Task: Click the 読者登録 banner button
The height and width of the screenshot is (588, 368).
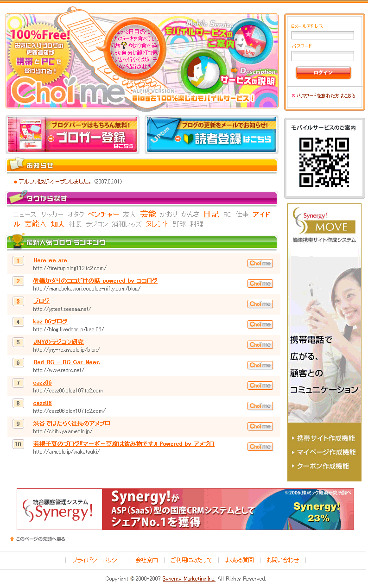Action: click(212, 134)
